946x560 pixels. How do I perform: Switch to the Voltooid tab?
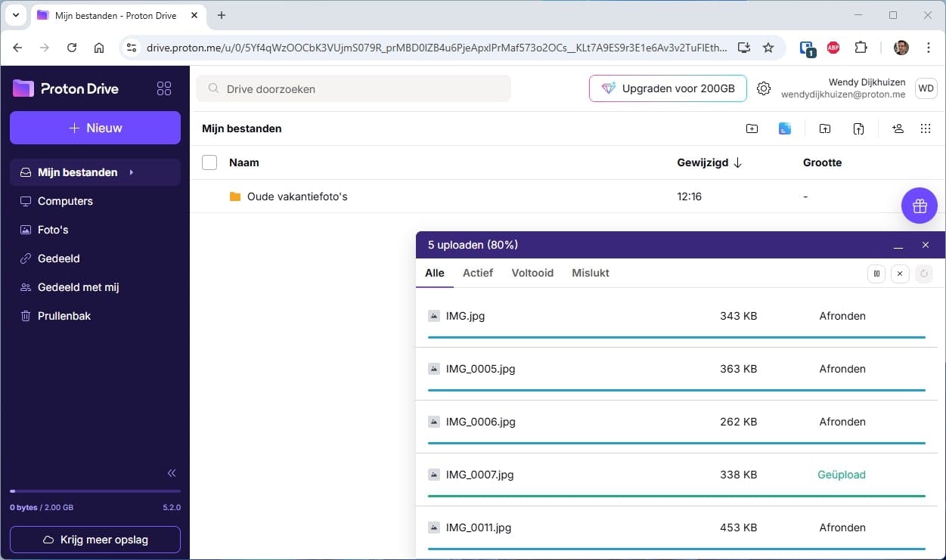tap(532, 273)
